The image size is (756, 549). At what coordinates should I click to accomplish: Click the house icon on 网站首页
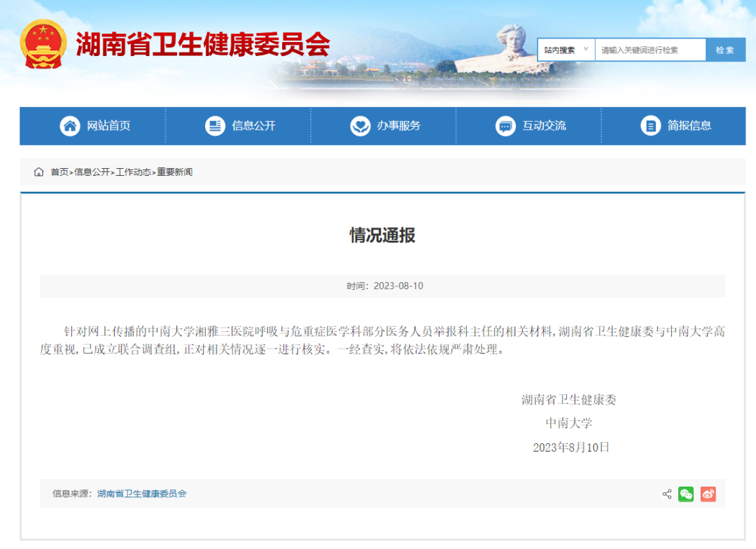[x=69, y=126]
